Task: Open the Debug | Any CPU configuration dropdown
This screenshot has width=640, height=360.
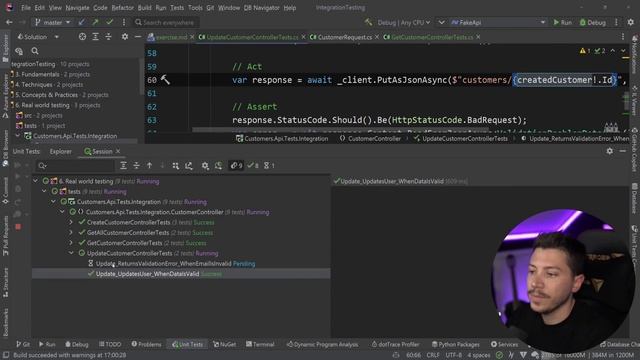Action: pos(403,22)
